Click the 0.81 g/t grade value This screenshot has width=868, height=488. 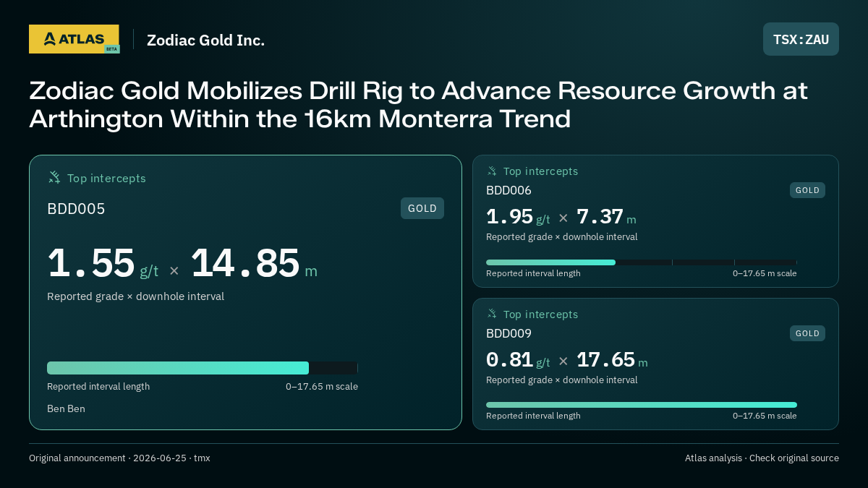(x=518, y=360)
